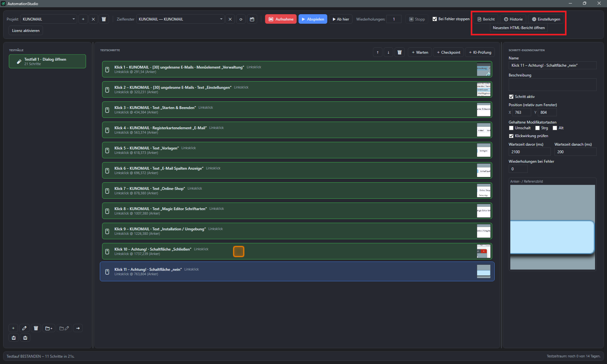Edit the test case with the pencil icon
This screenshot has width=607, height=364.
coord(24,328)
